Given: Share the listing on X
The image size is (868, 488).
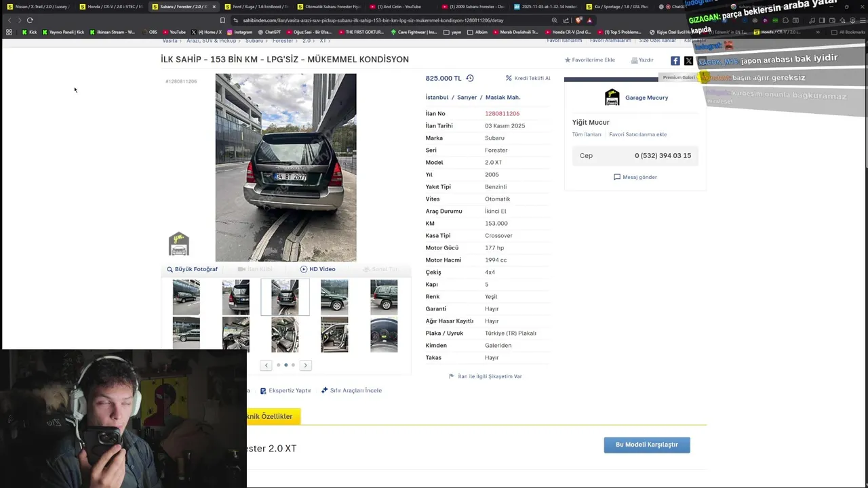Looking at the screenshot, I should (x=688, y=60).
